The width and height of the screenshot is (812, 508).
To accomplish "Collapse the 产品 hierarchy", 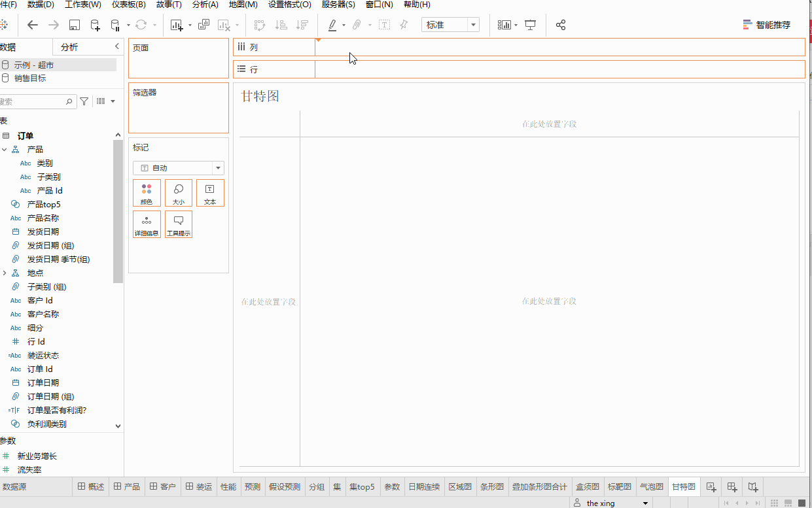I will point(5,150).
